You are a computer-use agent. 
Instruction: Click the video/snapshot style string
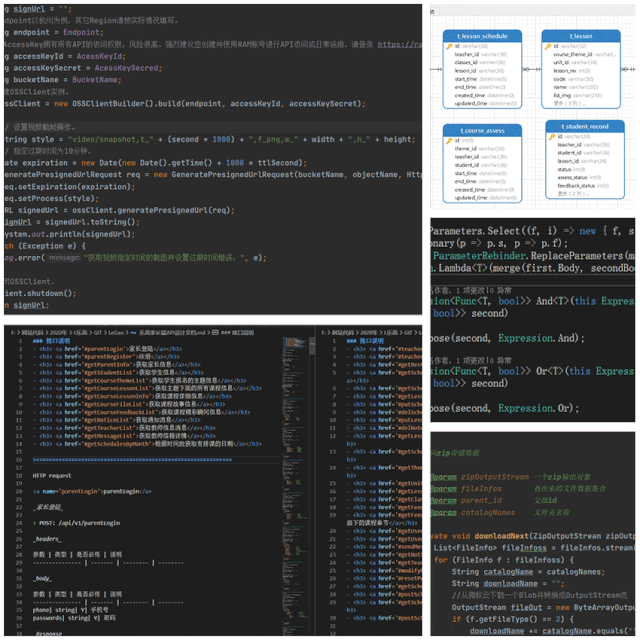[x=110, y=139]
